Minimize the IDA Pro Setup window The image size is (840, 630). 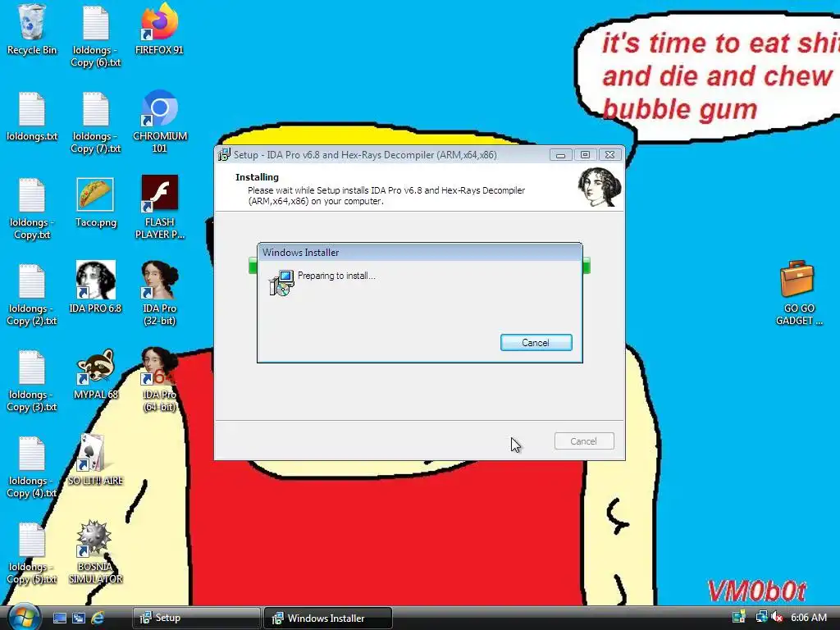[x=560, y=155]
